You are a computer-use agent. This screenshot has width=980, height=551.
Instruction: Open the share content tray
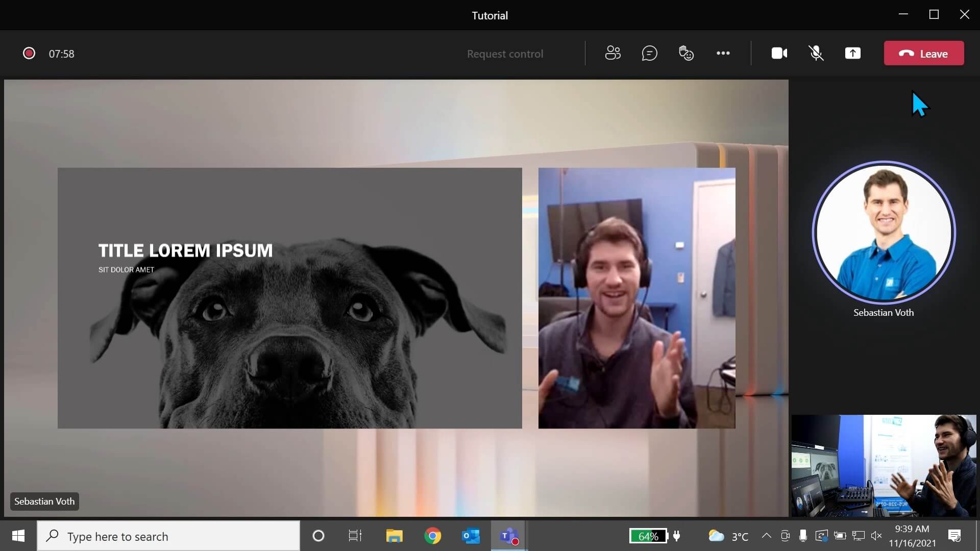[x=853, y=53]
